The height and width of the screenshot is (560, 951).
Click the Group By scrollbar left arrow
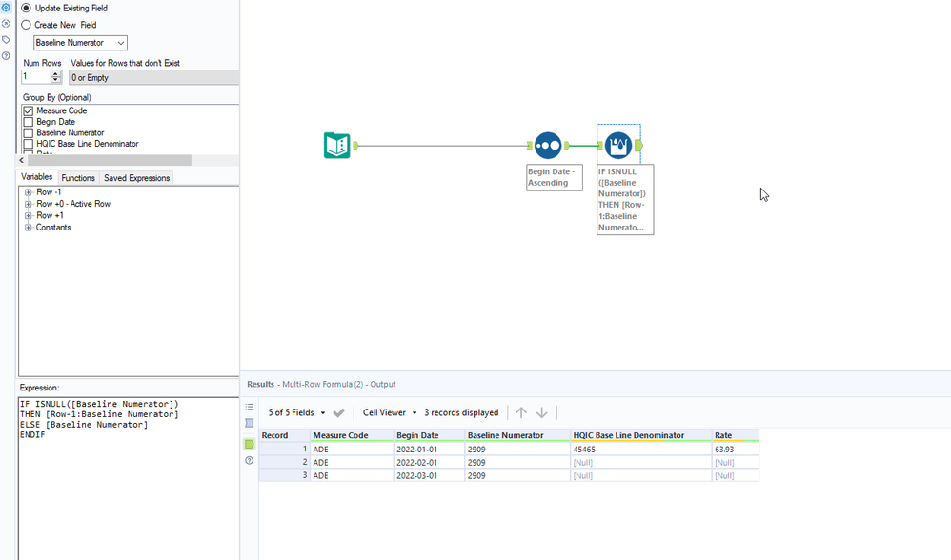coord(22,160)
